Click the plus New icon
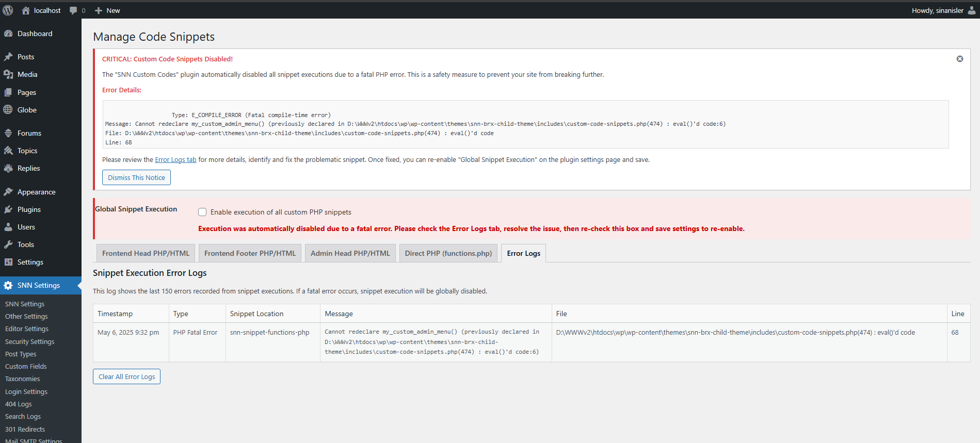The image size is (980, 443). [x=99, y=10]
